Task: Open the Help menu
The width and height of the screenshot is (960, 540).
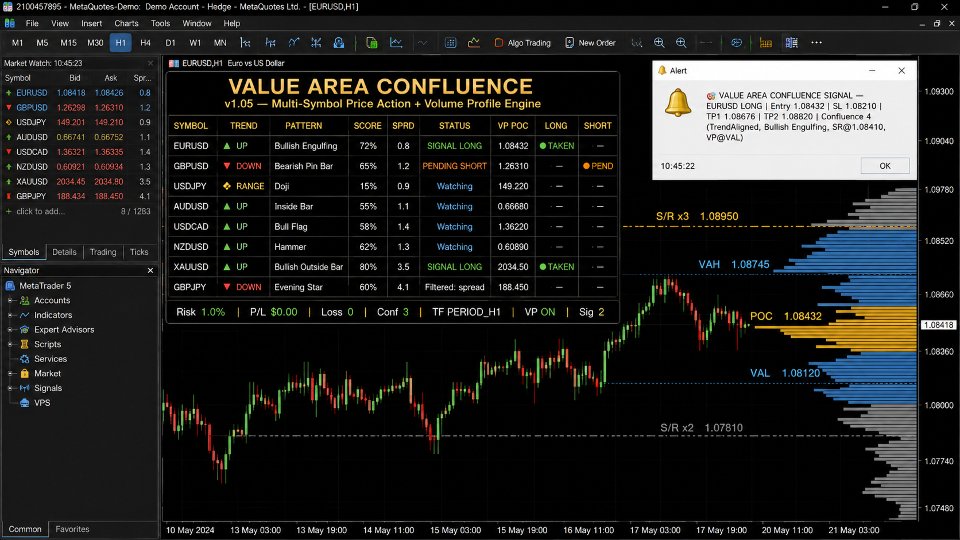Action: pyautogui.click(x=231, y=23)
